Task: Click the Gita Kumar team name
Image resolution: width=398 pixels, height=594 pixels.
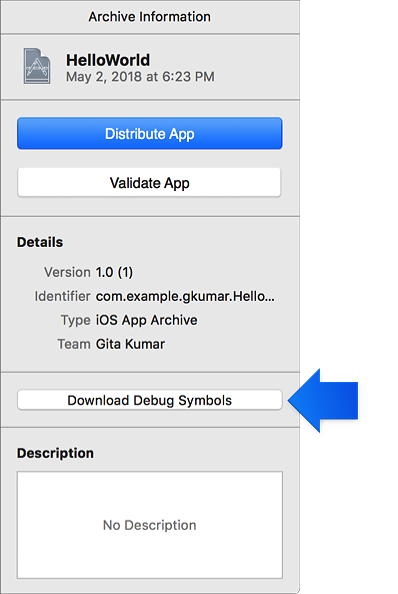Action: (x=130, y=344)
